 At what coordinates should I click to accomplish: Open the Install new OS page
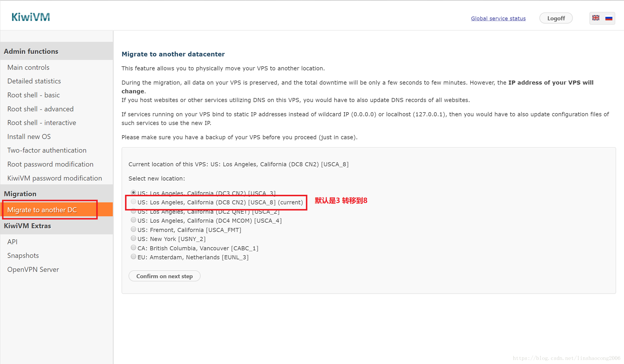[x=29, y=137]
